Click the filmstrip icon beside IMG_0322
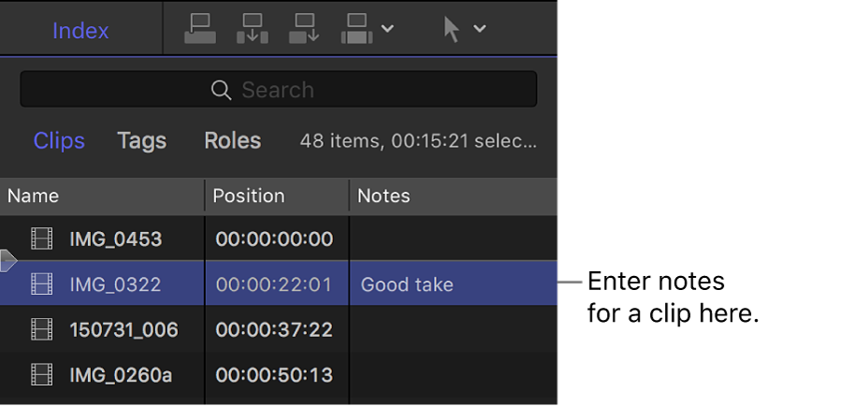Image resolution: width=868 pixels, height=406 pixels. pyautogui.click(x=41, y=284)
